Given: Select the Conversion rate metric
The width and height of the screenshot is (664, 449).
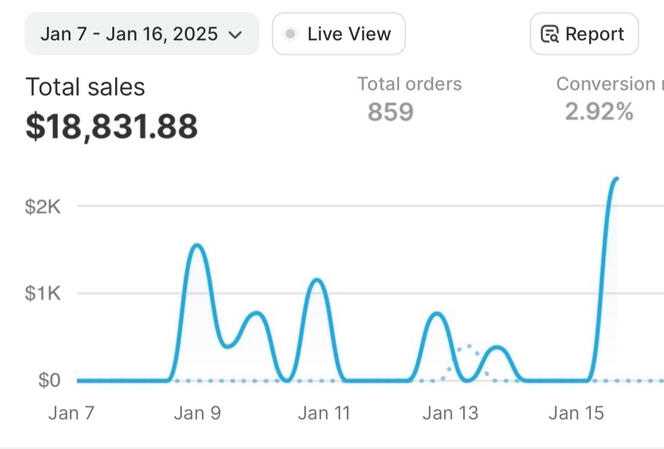Looking at the screenshot, I should (609, 84).
